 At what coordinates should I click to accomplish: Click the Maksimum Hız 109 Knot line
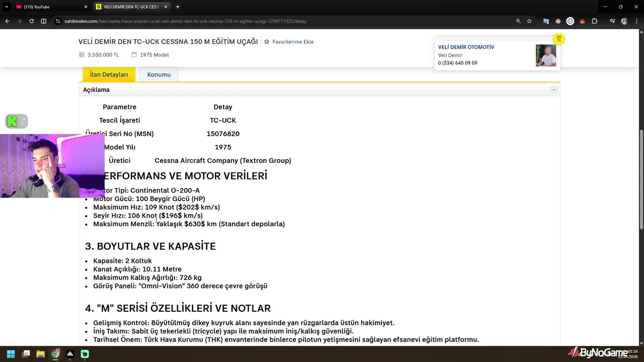click(x=156, y=207)
